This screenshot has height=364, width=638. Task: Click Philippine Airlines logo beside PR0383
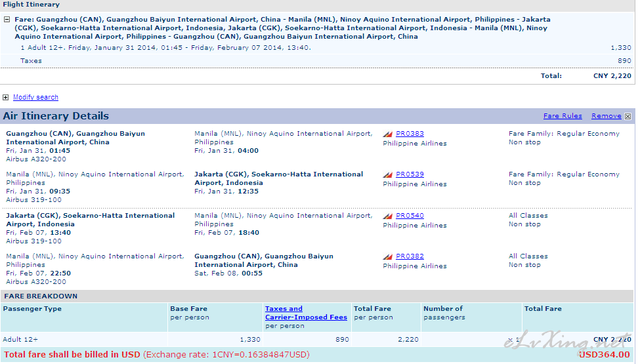pyautogui.click(x=388, y=134)
